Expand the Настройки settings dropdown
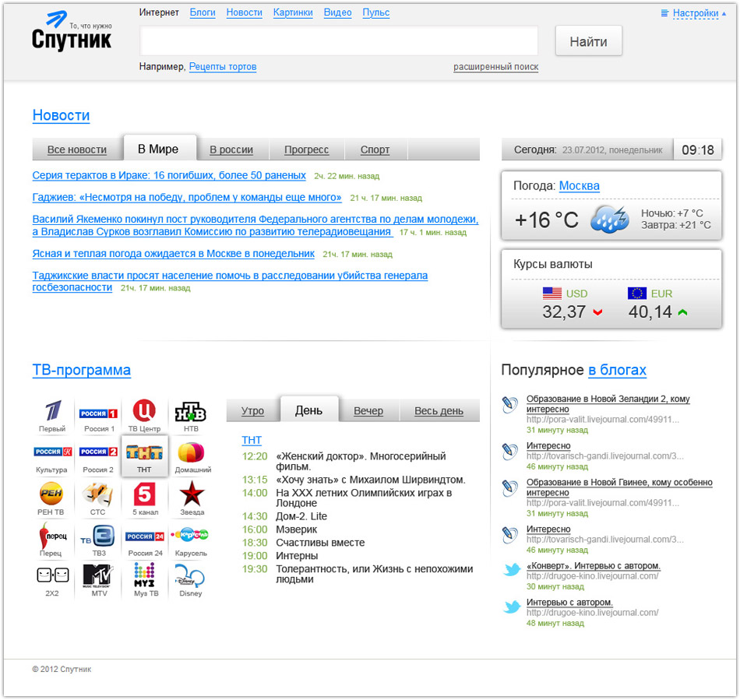This screenshot has width=740, height=700. coord(694,13)
